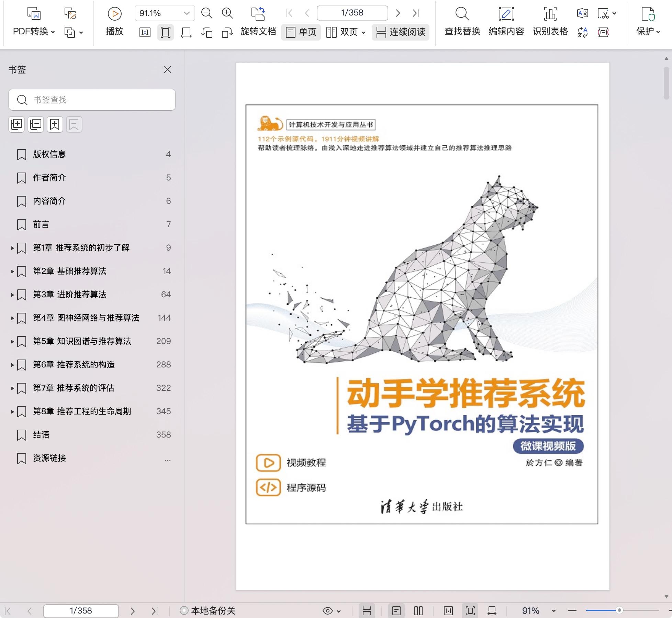Click the zoom slider handle

click(619, 610)
